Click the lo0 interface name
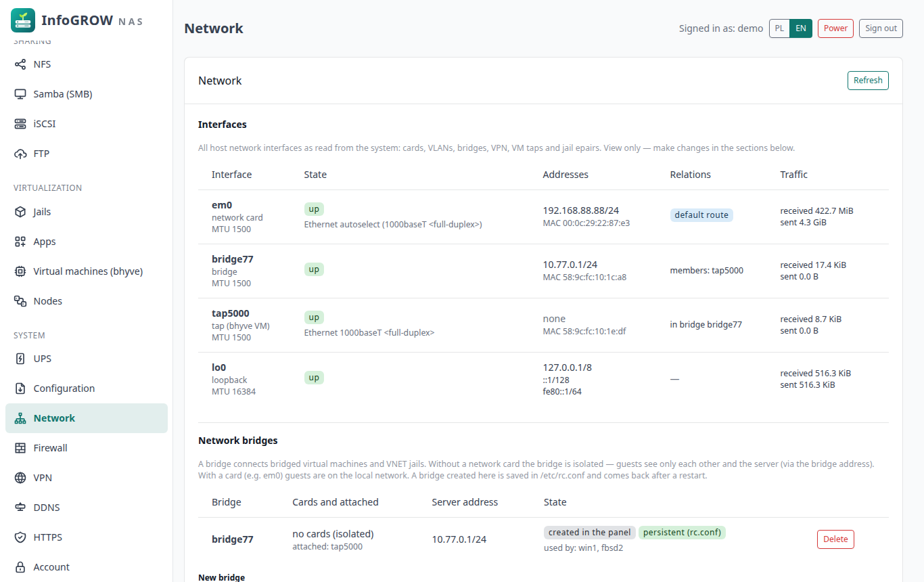 (218, 367)
